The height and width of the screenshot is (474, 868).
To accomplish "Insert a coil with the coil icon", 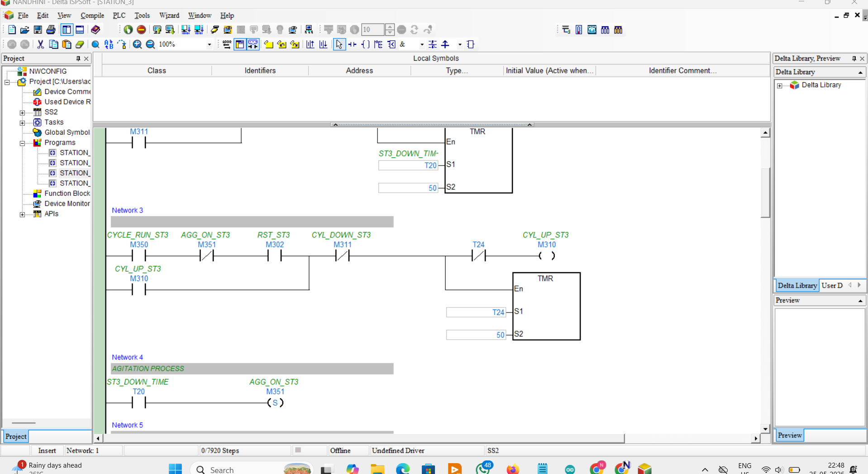I will pyautogui.click(x=365, y=44).
